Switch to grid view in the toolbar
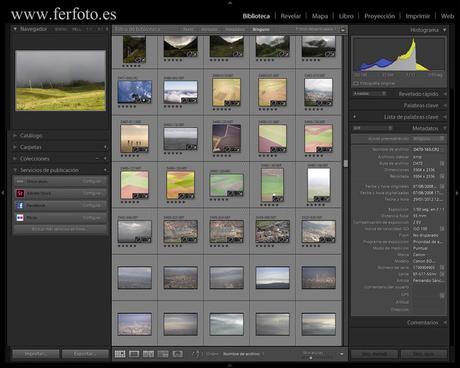Viewport: 460px width, 368px height. [120, 354]
